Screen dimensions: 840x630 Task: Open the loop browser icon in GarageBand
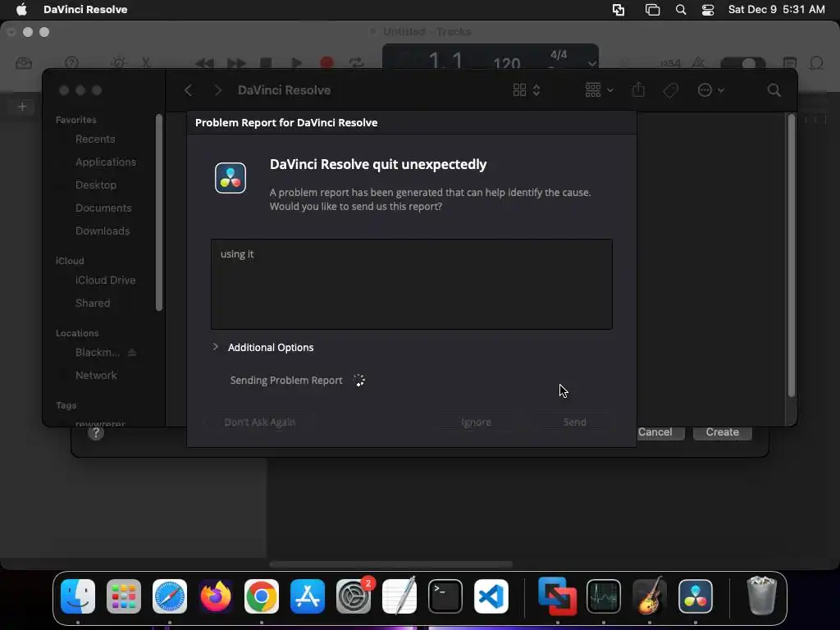[x=816, y=63]
